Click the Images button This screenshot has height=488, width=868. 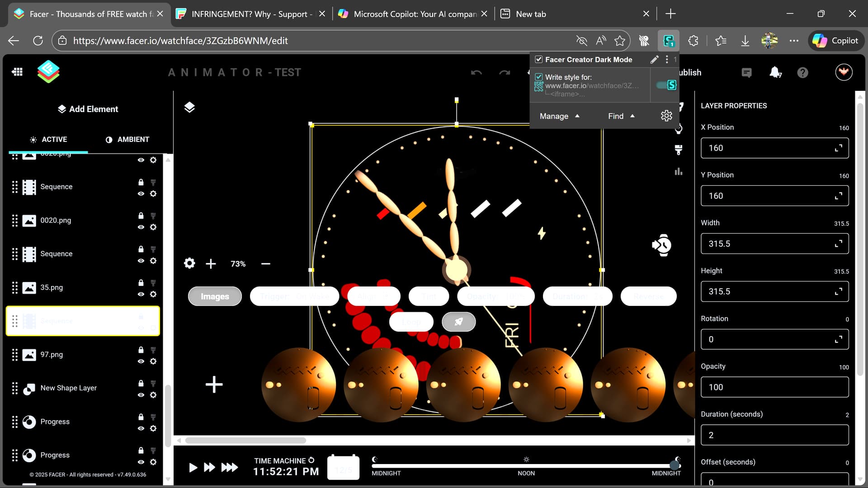(215, 296)
